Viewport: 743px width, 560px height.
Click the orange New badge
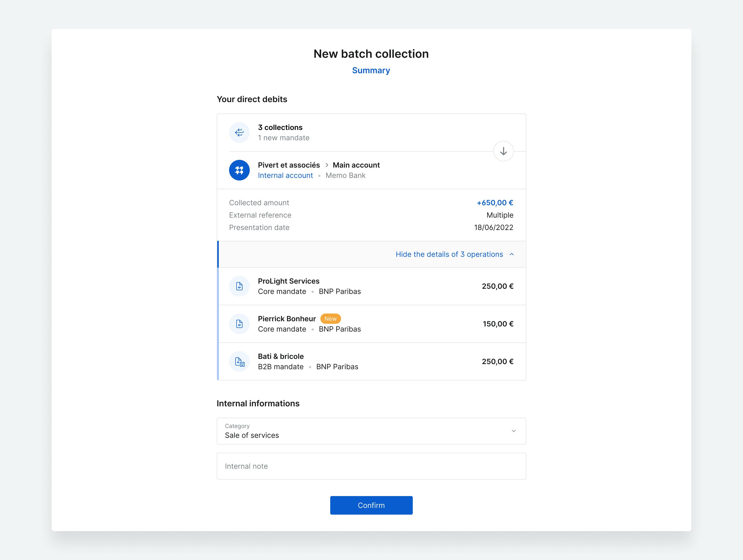tap(330, 319)
